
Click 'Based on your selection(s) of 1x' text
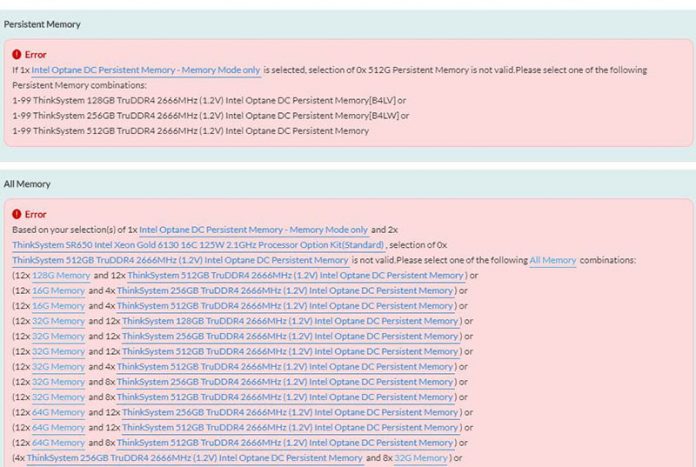click(75, 230)
